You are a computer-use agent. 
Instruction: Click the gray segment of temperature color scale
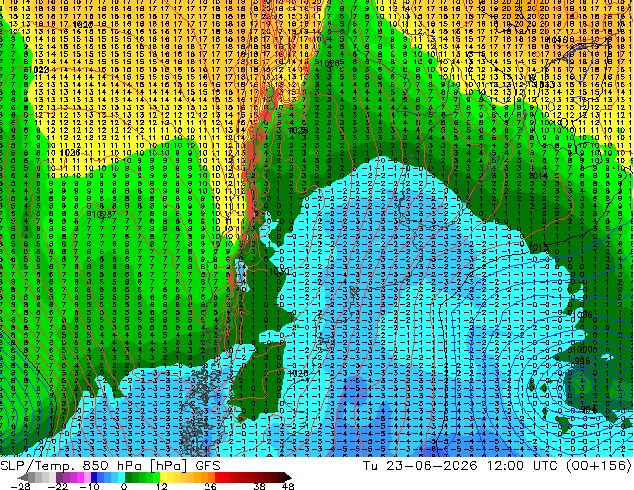38,477
